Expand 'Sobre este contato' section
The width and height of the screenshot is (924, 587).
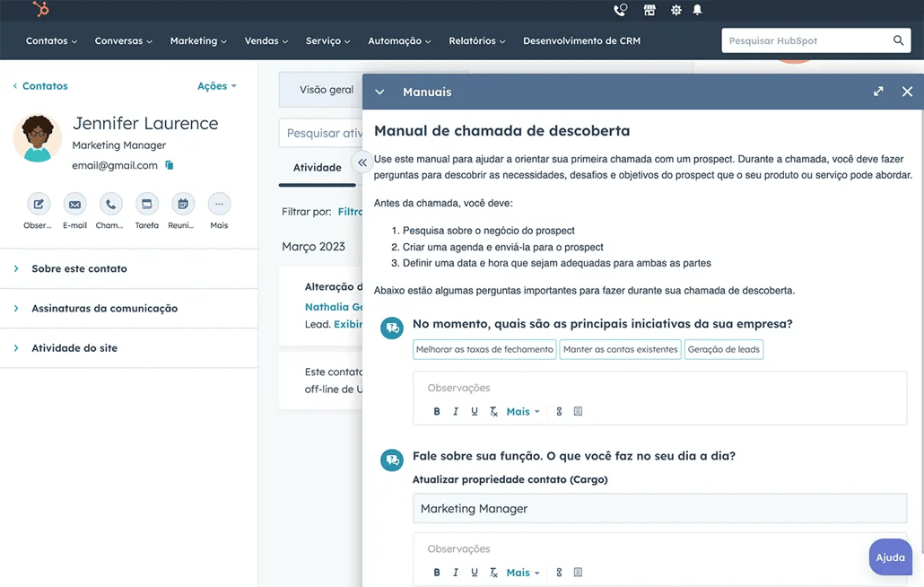click(79, 268)
